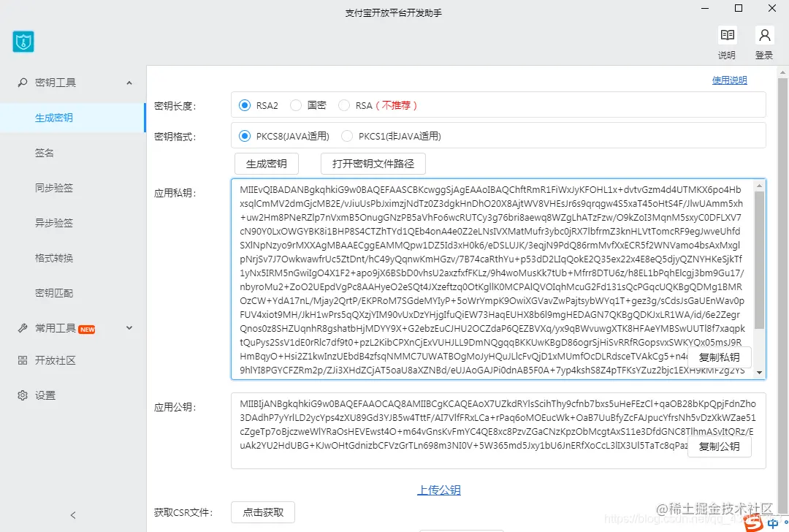This screenshot has width=789, height=532.
Task: Collapse the 密钥工具 menu chevron
Action: pos(129,83)
